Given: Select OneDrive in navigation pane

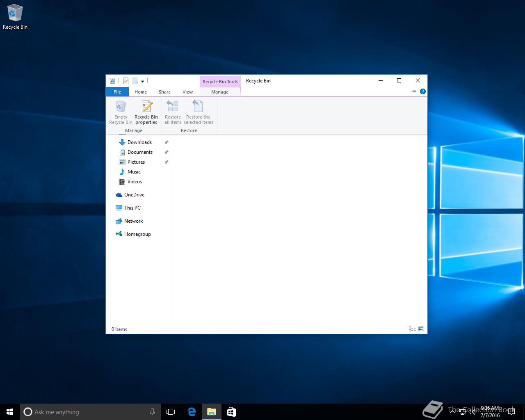Looking at the screenshot, I should coord(134,195).
